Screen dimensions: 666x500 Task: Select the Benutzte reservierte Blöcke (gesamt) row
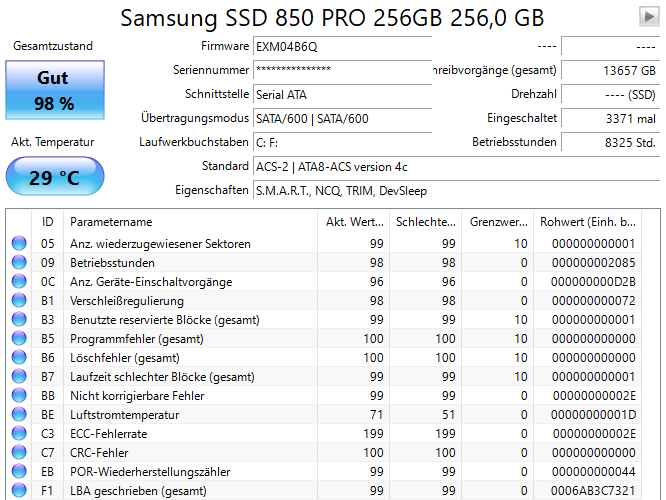click(x=324, y=319)
